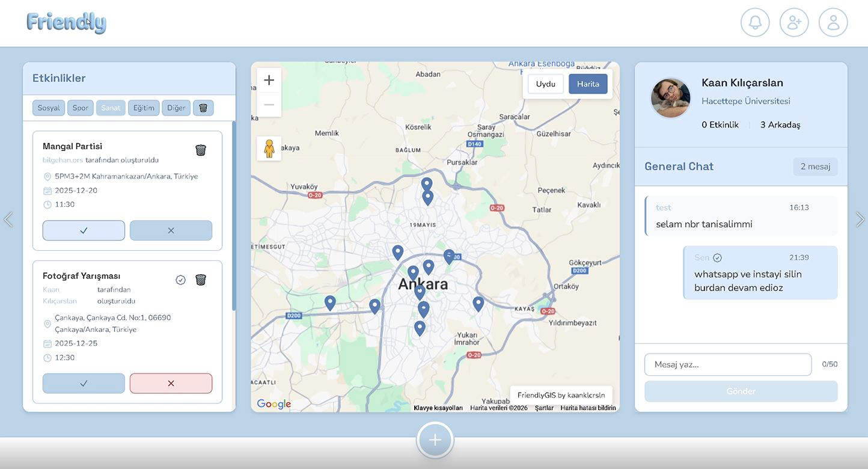Open the add friend icon
Screen dimensions: 868x469
pyautogui.click(x=794, y=22)
